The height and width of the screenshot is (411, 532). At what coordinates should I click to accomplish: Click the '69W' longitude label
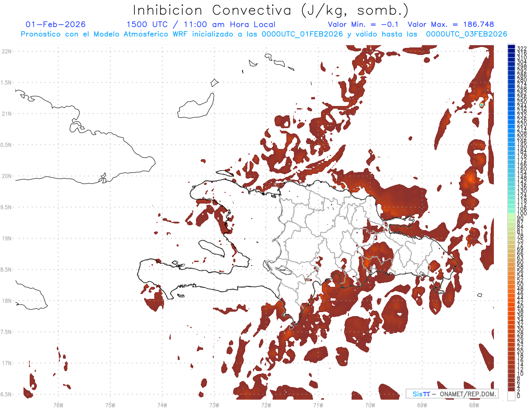tap(422, 405)
